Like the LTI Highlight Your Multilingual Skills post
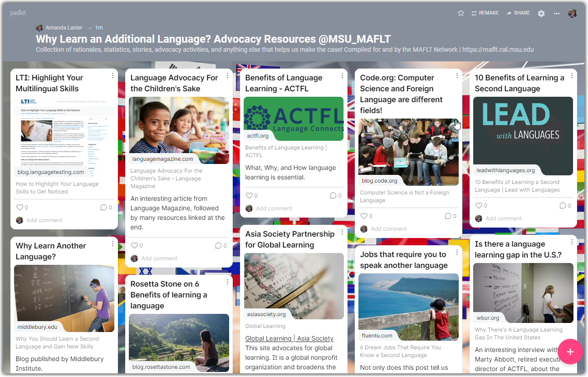 coord(20,208)
